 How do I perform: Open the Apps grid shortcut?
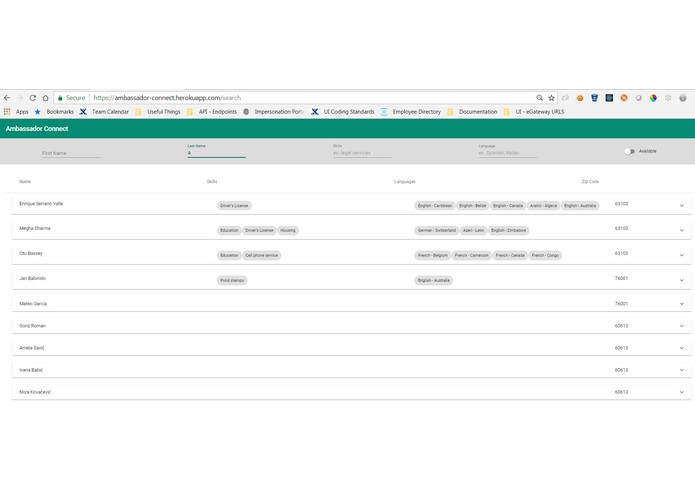(16, 112)
